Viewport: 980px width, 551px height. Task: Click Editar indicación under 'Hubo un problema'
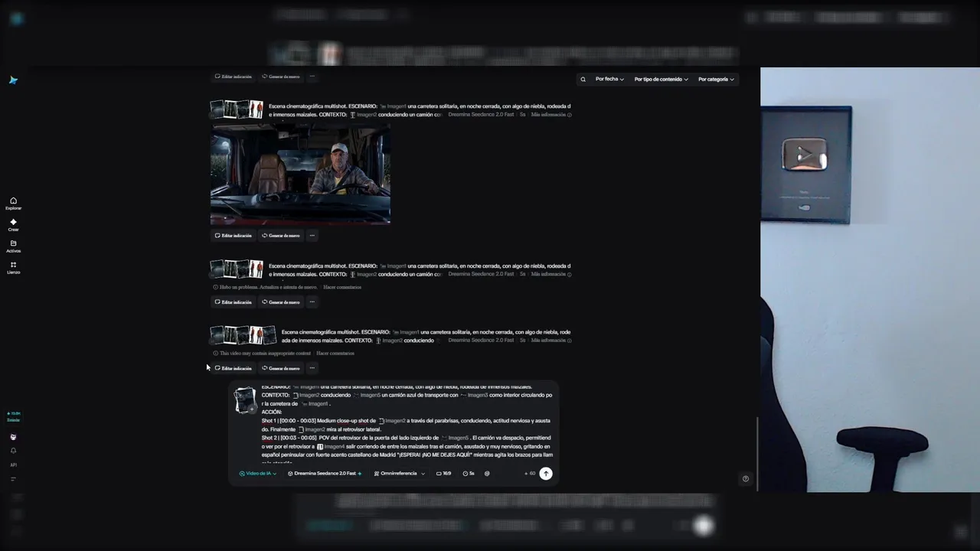[233, 302]
